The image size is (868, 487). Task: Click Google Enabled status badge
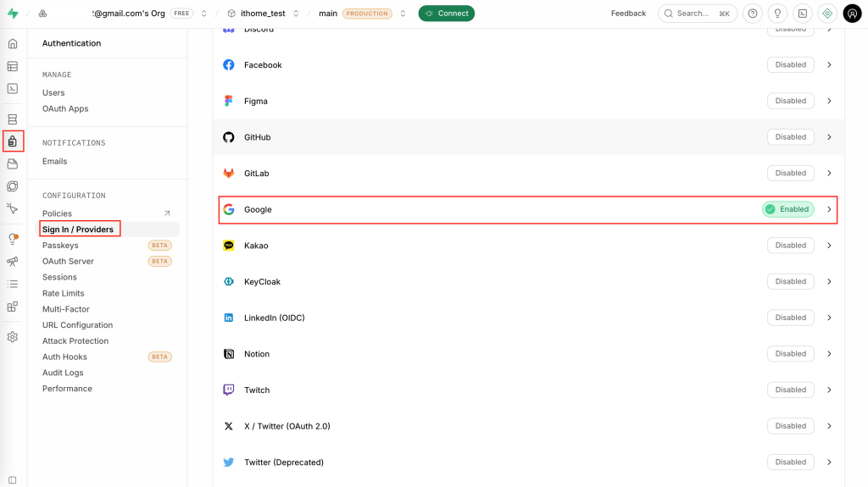788,209
